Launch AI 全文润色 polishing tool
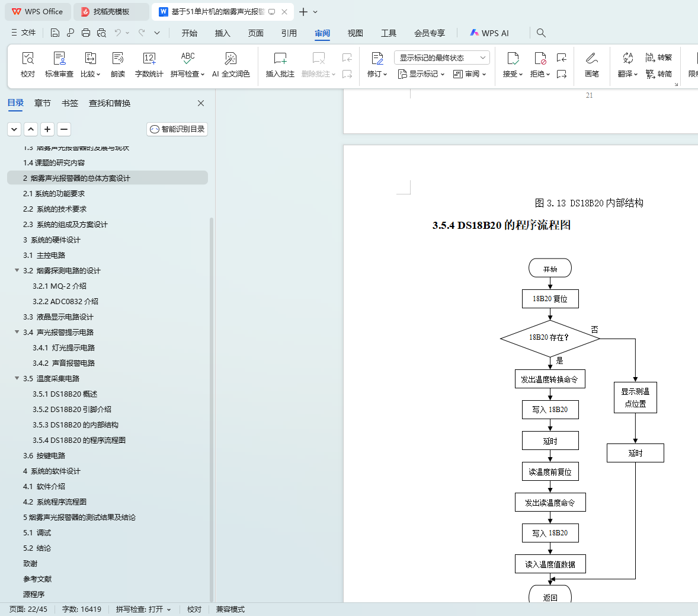698x616 pixels. click(230, 65)
